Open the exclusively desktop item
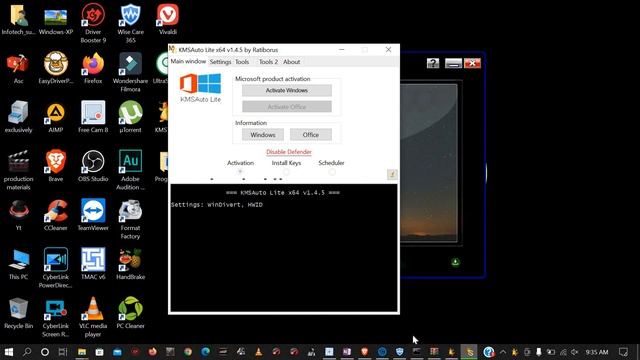 [x=18, y=118]
